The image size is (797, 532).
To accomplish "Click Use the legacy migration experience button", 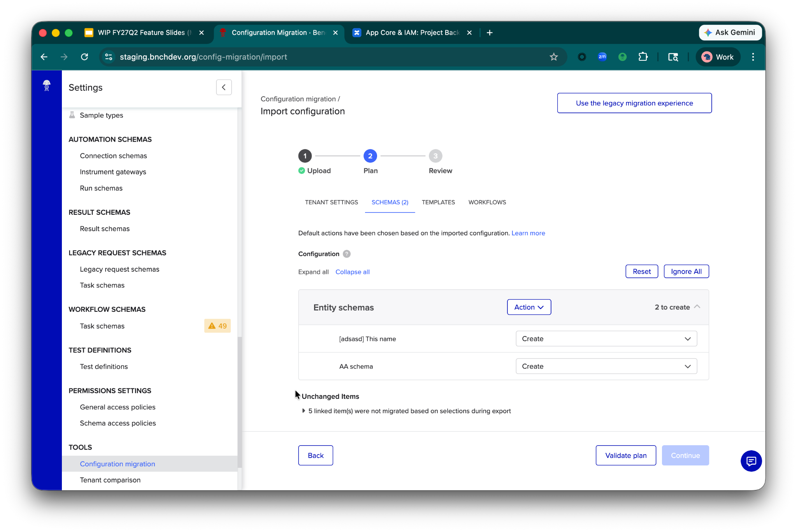I will [x=634, y=103].
